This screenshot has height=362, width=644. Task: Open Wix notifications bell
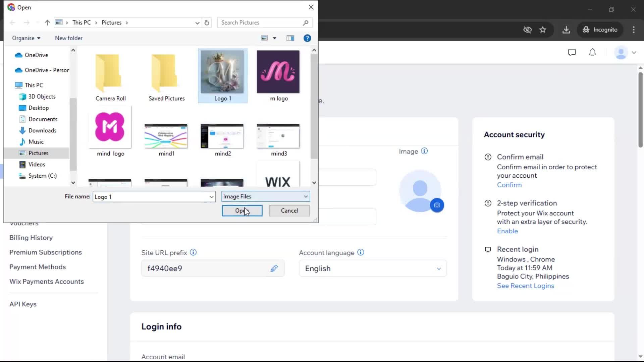pyautogui.click(x=592, y=52)
